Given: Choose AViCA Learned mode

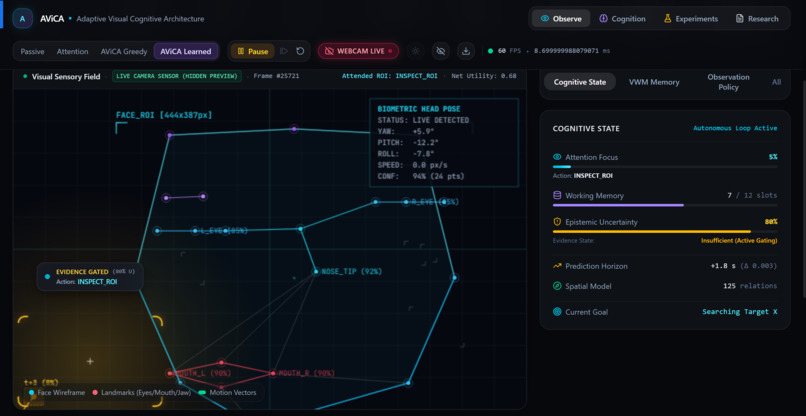Looking at the screenshot, I should pyautogui.click(x=186, y=51).
